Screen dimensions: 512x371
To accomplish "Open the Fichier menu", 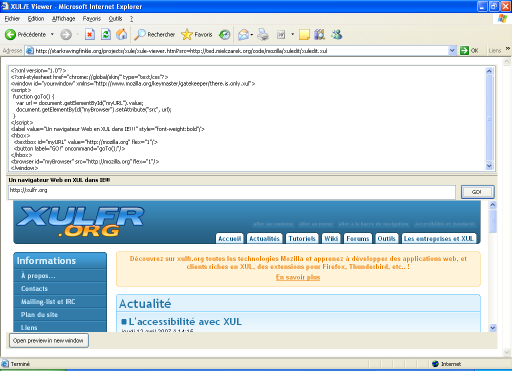I will point(12,19).
